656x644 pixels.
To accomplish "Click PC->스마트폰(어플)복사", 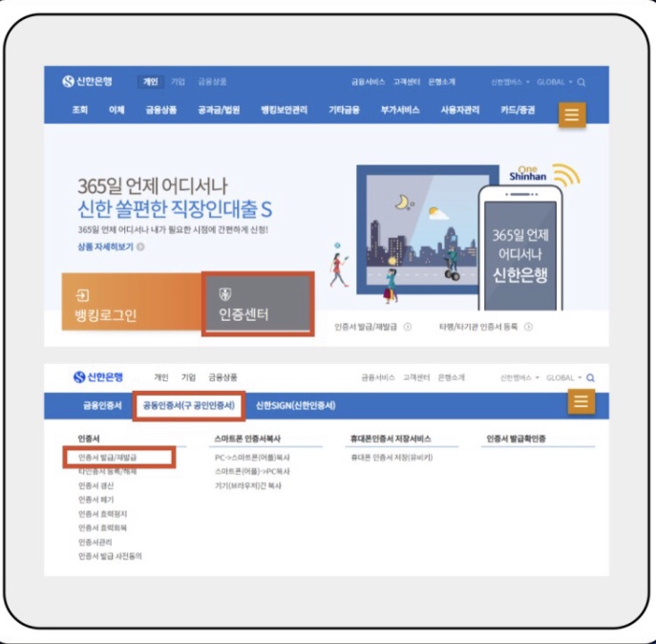I will (x=252, y=458).
